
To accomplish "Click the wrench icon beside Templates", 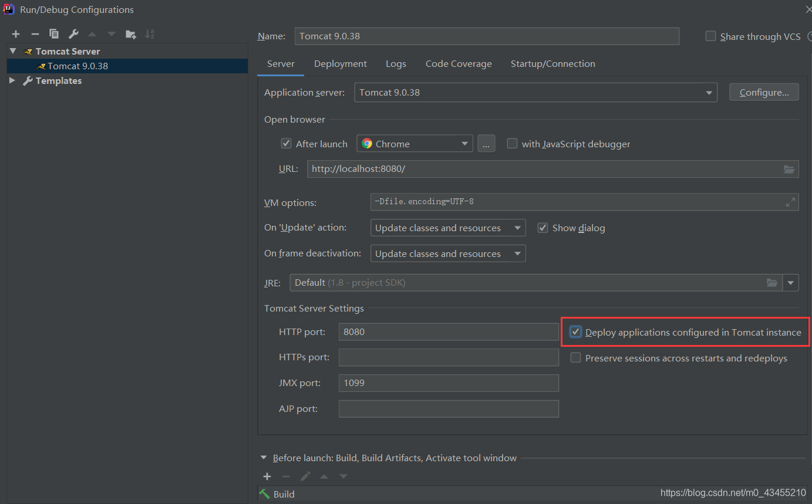I will 28,81.
